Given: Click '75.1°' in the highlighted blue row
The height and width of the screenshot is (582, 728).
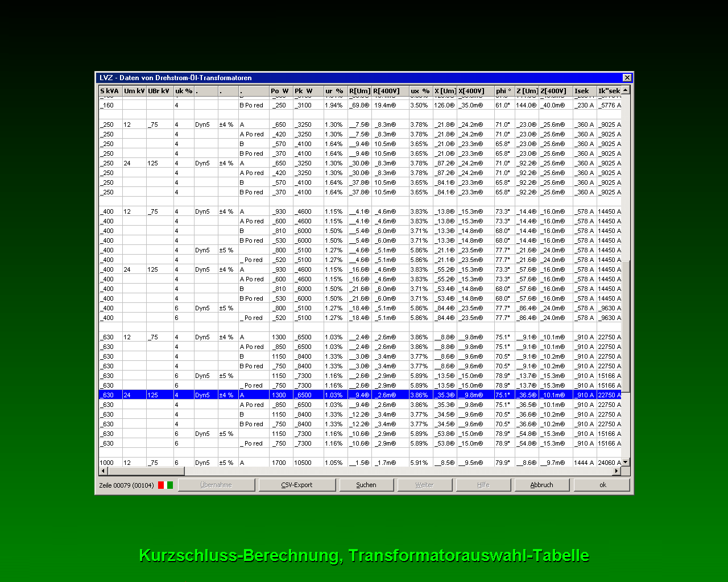Looking at the screenshot, I should (503, 395).
